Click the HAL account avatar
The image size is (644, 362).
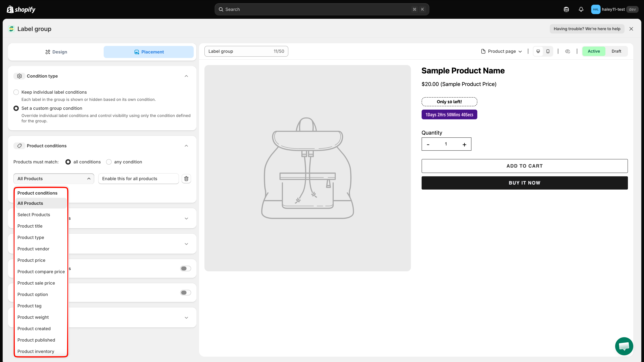(x=596, y=9)
